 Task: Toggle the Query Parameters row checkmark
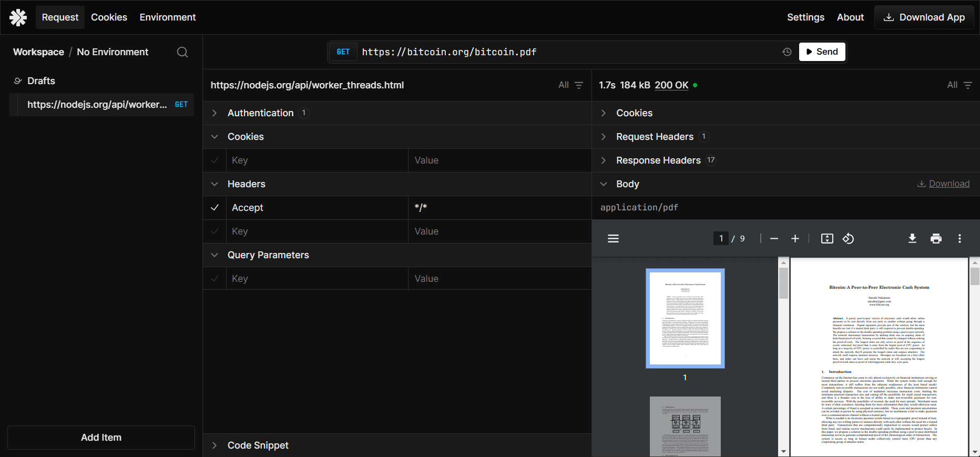[215, 279]
